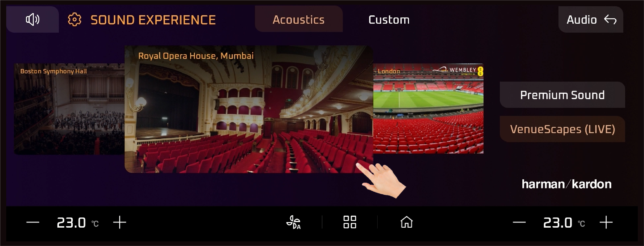
Task: Open the settings gear icon
Action: tap(74, 20)
